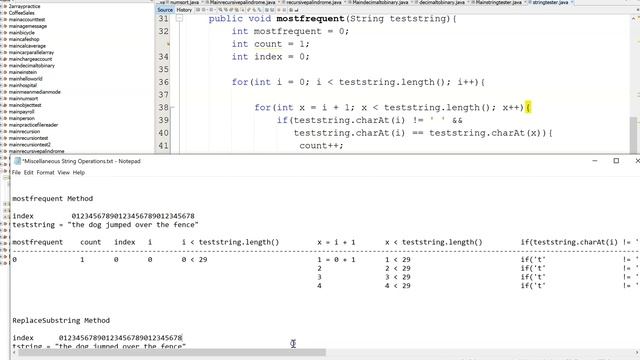640x360 pixels.
Task: Select the mainperson project
Action: (x=21, y=118)
